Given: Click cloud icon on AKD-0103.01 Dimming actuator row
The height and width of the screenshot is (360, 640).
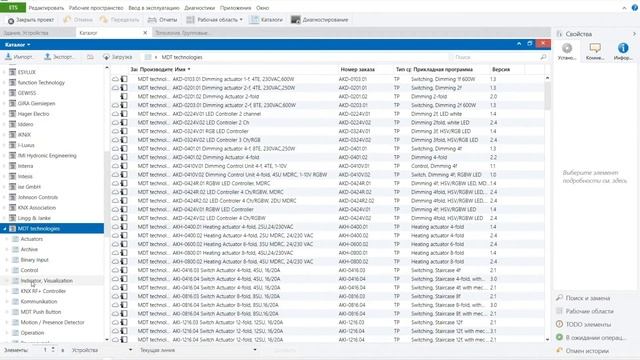Looking at the screenshot, I should pos(116,79).
